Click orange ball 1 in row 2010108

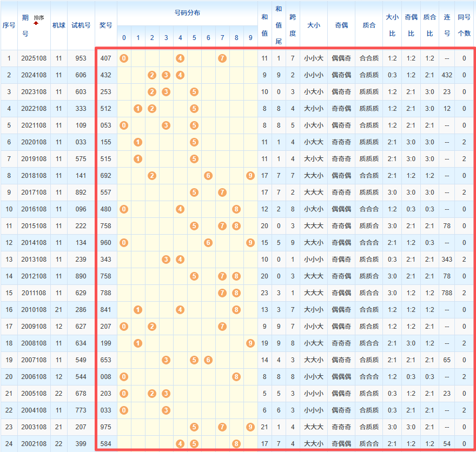tap(138, 309)
